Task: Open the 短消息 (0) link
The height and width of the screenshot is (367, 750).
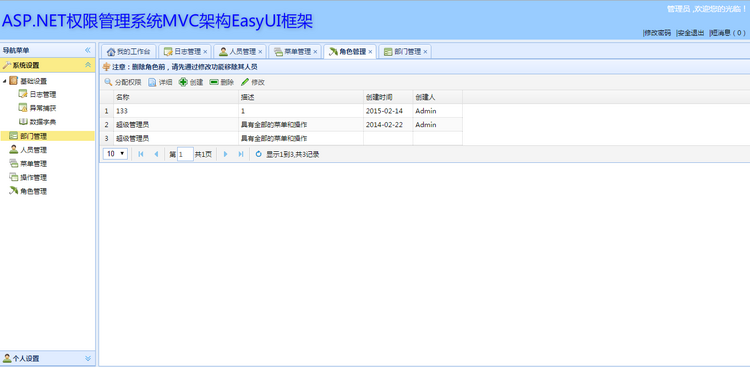Action: pyautogui.click(x=728, y=33)
